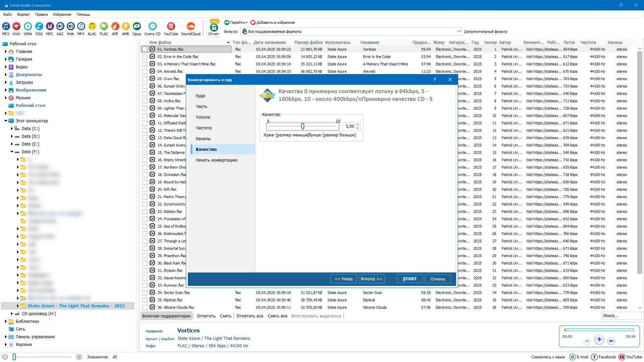Open the Формат menu
This screenshot has height=362, width=644.
(23, 14)
